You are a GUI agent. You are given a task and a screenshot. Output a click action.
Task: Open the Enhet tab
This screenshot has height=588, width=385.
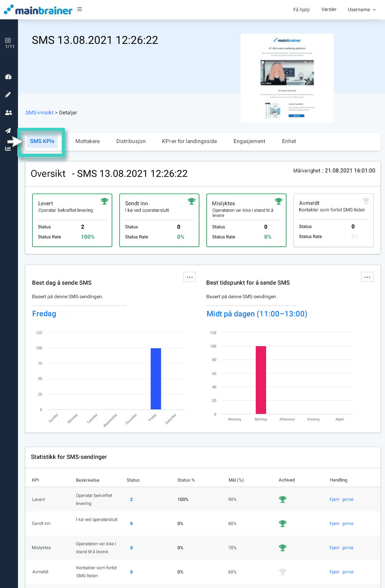pos(289,141)
